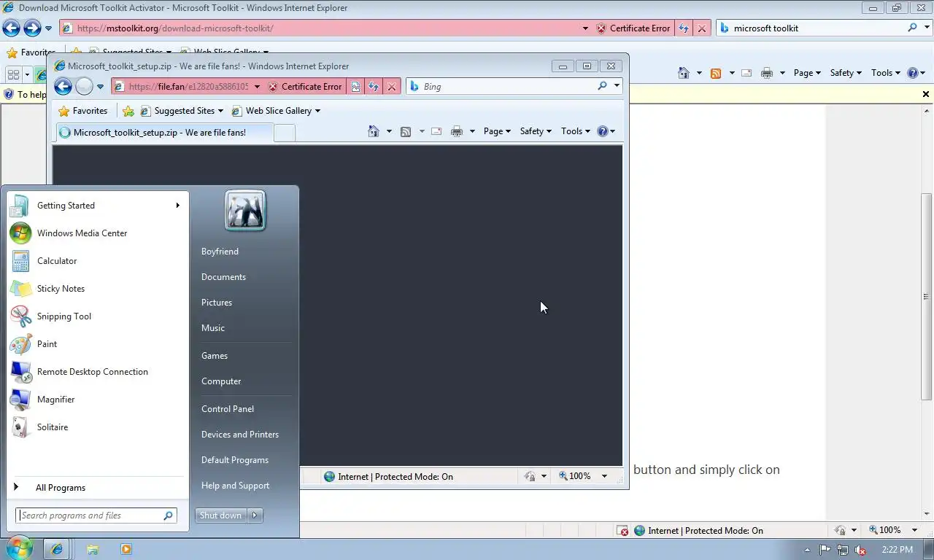Open Tools menu in mstoolkit.org window
Screen dimensions: 934x560
coord(886,73)
